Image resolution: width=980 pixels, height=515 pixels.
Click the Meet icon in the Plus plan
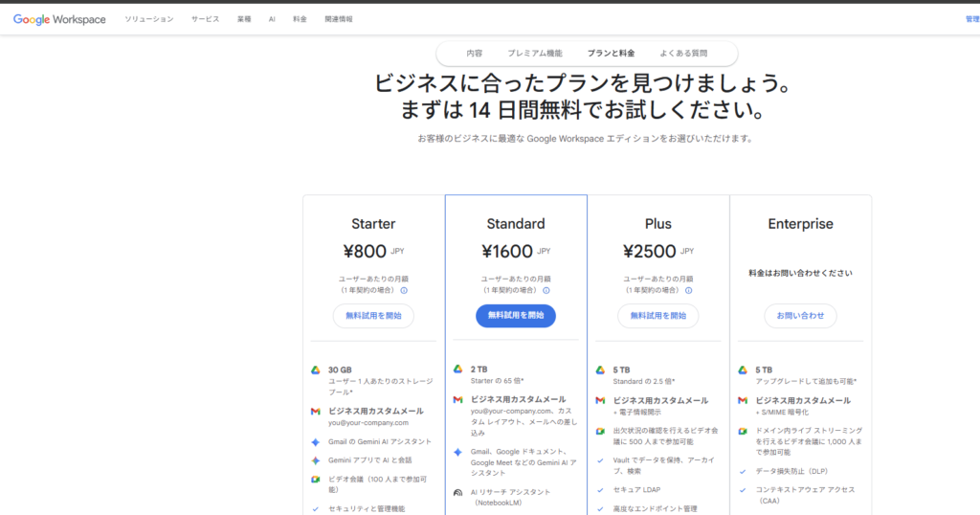[600, 431]
